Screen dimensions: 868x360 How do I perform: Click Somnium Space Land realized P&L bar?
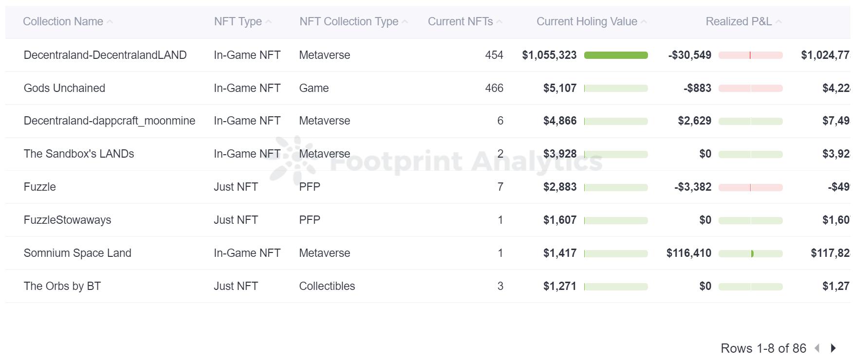tap(750, 253)
